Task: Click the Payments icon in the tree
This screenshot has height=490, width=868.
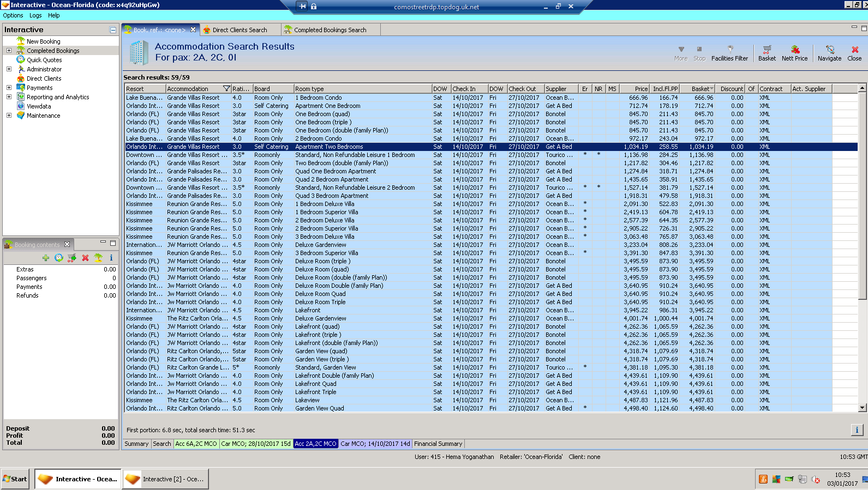Action: 21,88
